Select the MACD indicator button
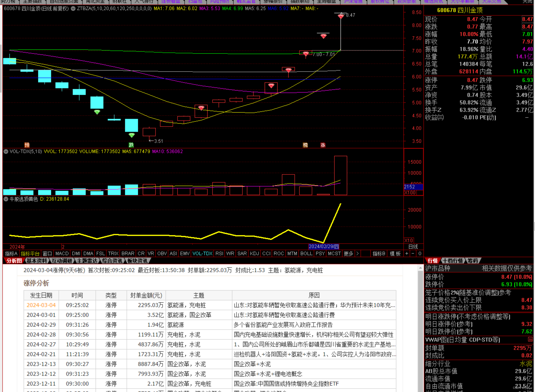The width and height of the screenshot is (535, 392). pos(62,253)
